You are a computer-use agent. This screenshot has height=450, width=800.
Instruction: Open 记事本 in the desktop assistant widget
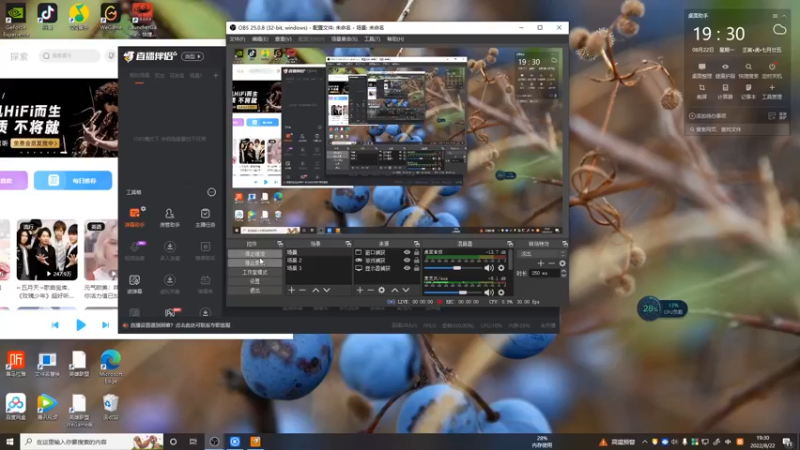(748, 91)
